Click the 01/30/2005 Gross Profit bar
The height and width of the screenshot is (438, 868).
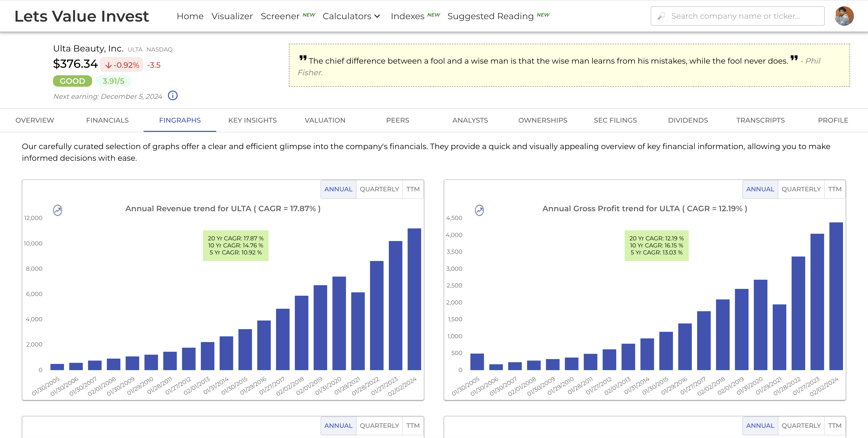tap(477, 362)
